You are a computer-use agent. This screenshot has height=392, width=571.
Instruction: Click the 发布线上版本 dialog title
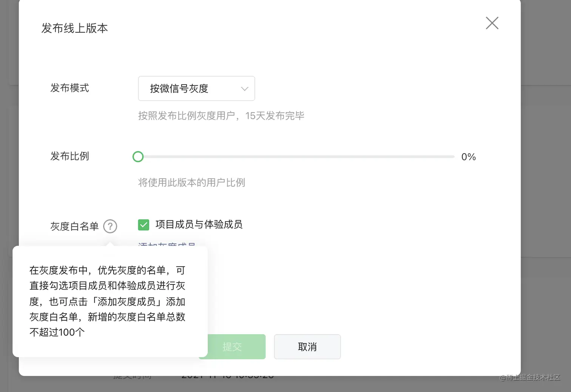tap(74, 28)
